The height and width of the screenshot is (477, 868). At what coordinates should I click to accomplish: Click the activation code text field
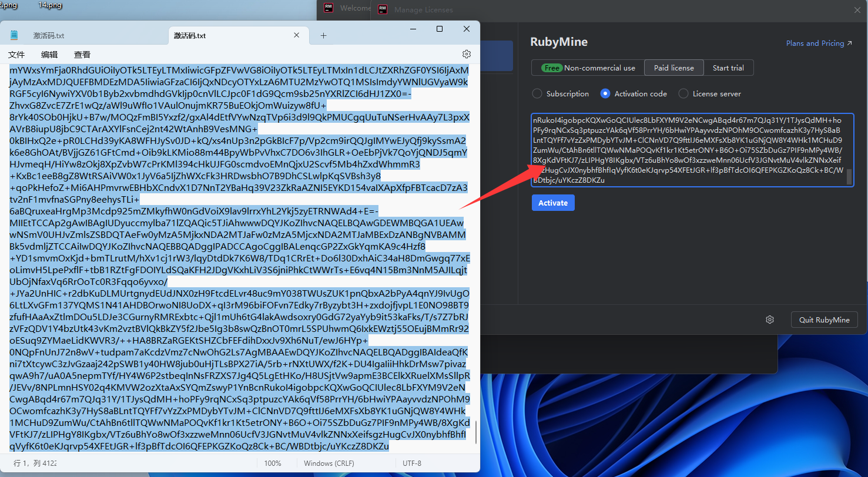pos(692,150)
